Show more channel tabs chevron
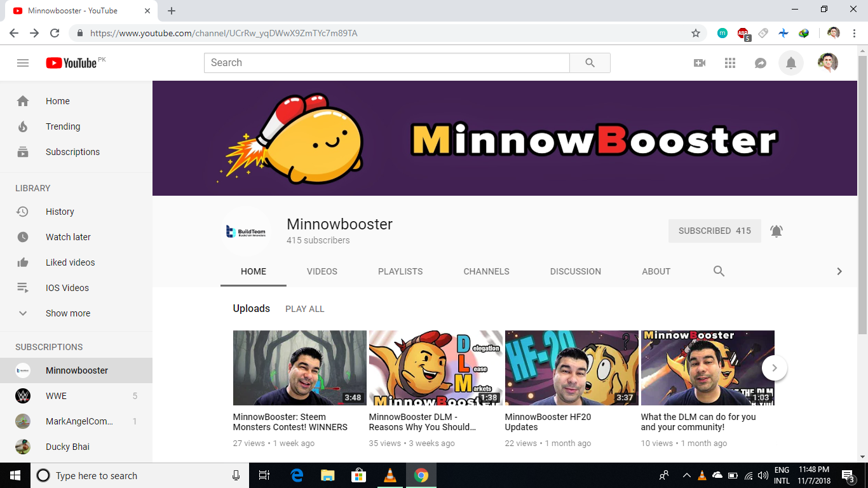 839,271
